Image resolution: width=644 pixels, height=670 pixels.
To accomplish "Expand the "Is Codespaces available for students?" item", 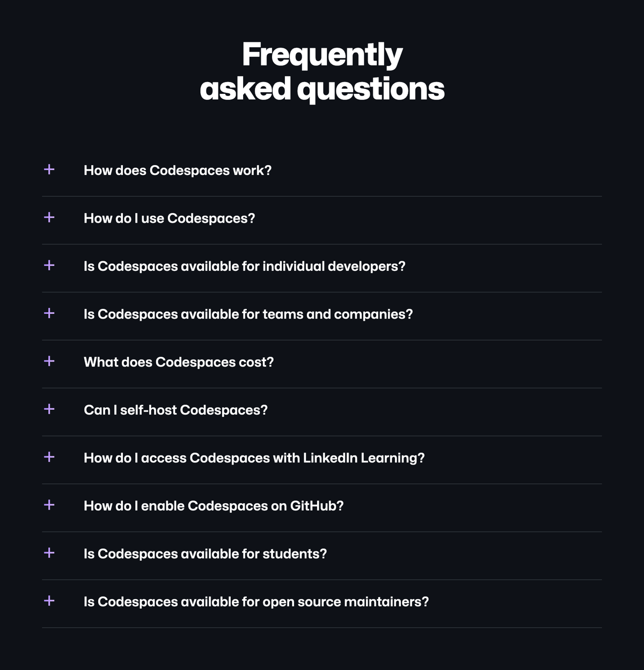I will tap(49, 553).
